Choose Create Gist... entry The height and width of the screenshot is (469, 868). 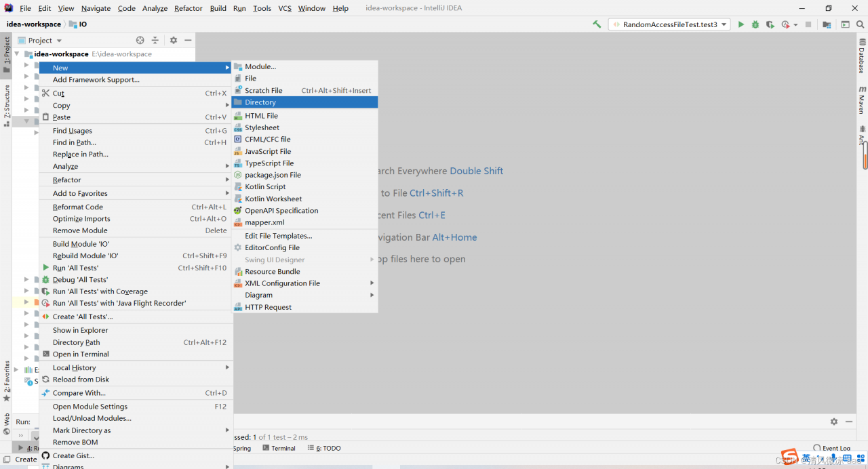pyautogui.click(x=136, y=456)
